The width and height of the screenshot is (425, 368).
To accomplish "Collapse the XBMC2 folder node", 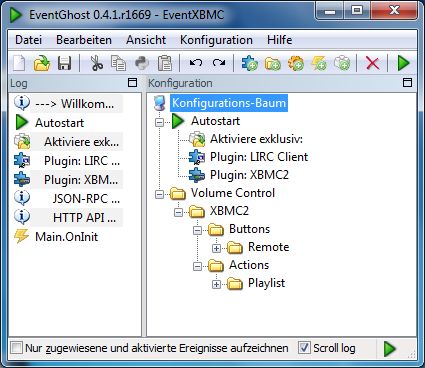I will (x=179, y=212).
